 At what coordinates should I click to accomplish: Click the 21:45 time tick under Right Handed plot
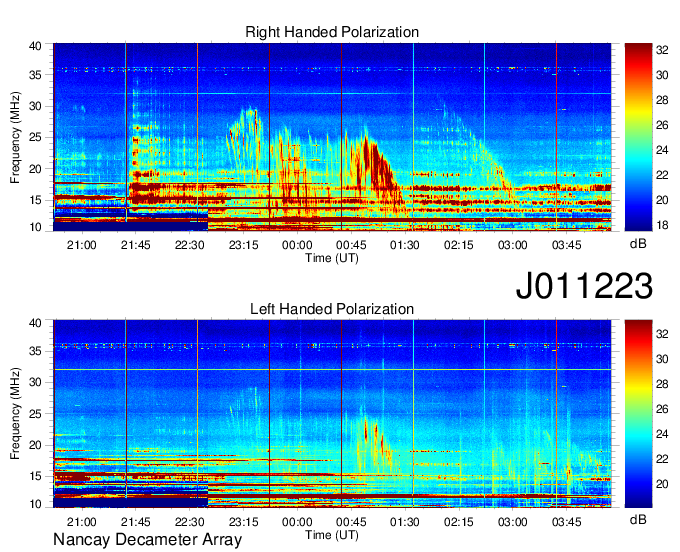[136, 245]
